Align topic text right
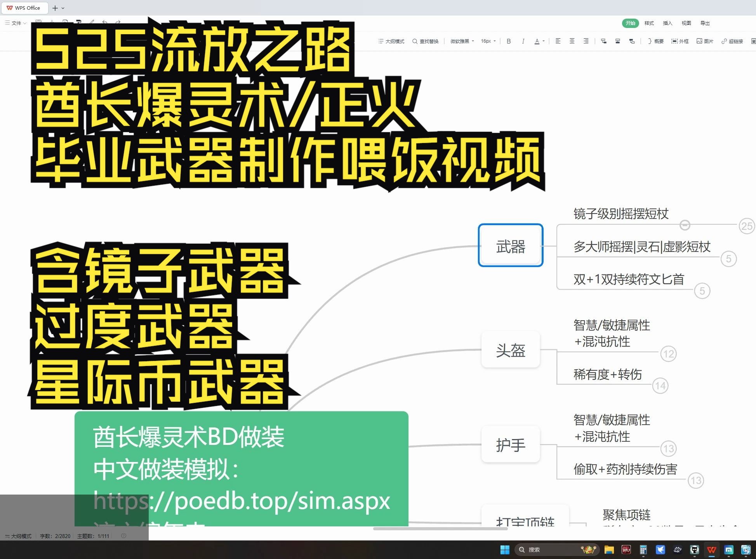Screen dimensions: 756x559 (x=586, y=41)
